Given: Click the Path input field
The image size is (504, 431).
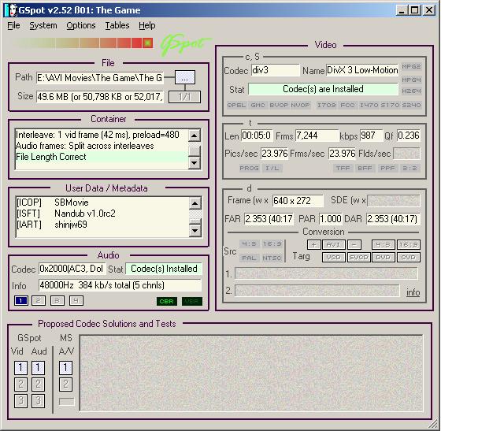Looking at the screenshot, I should click(100, 78).
